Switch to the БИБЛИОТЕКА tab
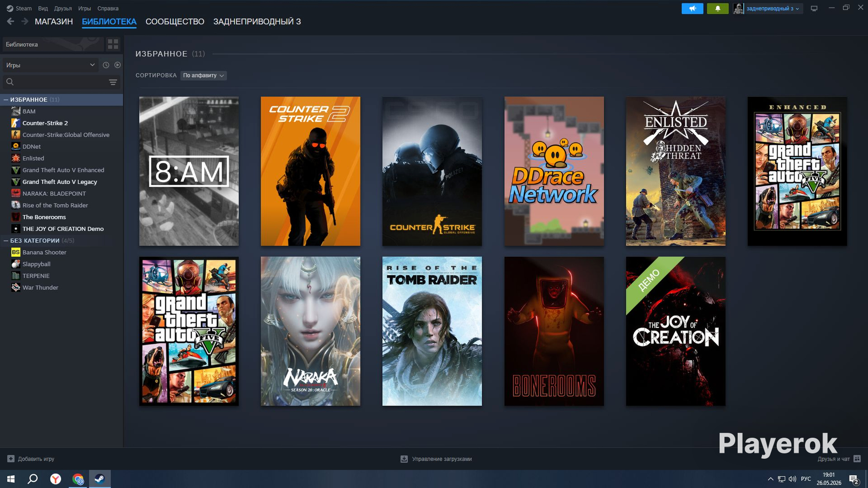This screenshot has height=488, width=868. tap(109, 21)
